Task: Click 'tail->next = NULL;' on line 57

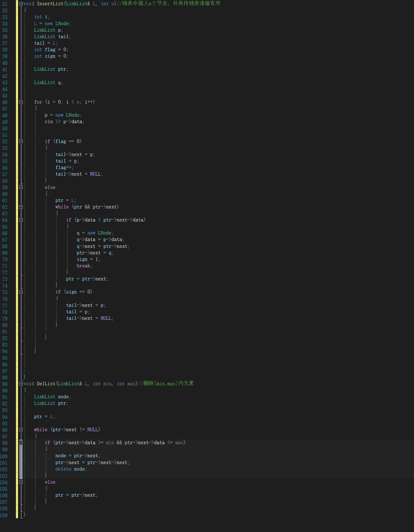Action: (79, 174)
